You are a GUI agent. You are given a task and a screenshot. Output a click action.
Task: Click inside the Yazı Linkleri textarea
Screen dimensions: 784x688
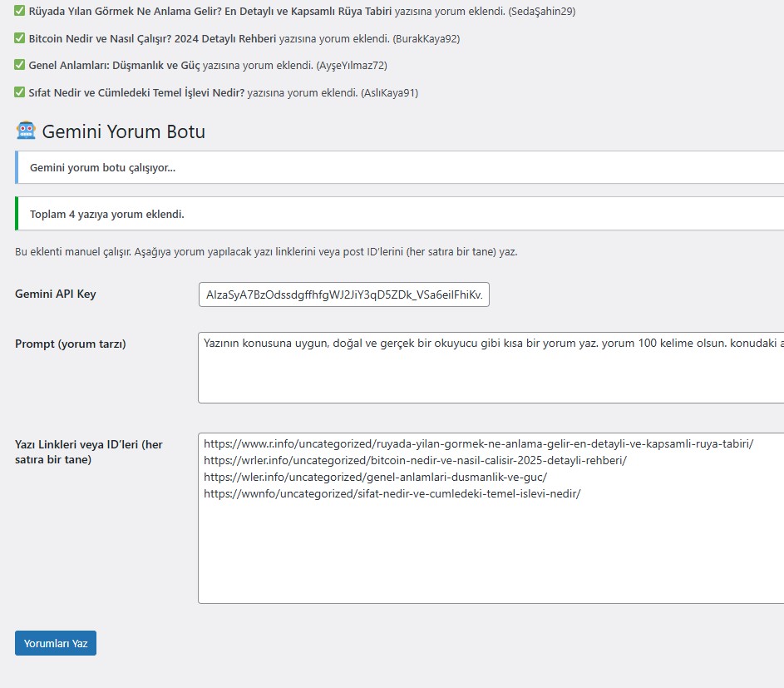tap(491, 518)
